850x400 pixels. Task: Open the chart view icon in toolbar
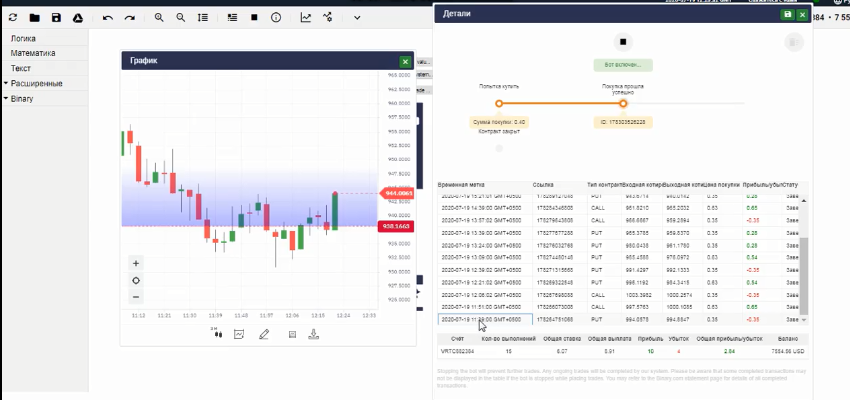pyautogui.click(x=306, y=17)
